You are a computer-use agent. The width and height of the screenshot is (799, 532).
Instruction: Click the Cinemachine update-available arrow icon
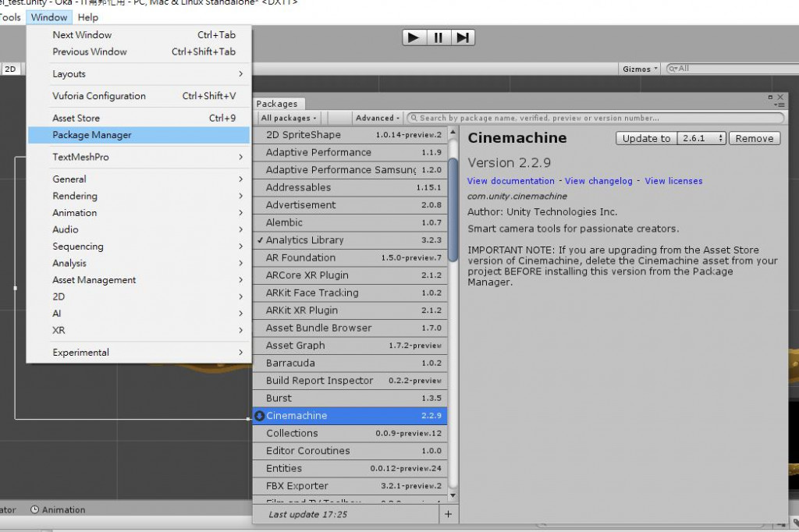pos(259,416)
